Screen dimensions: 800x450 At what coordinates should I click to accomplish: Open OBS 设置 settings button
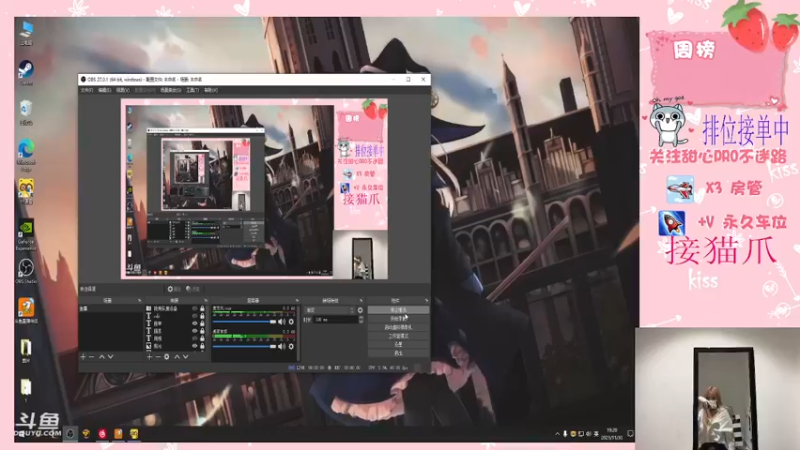pyautogui.click(x=398, y=344)
